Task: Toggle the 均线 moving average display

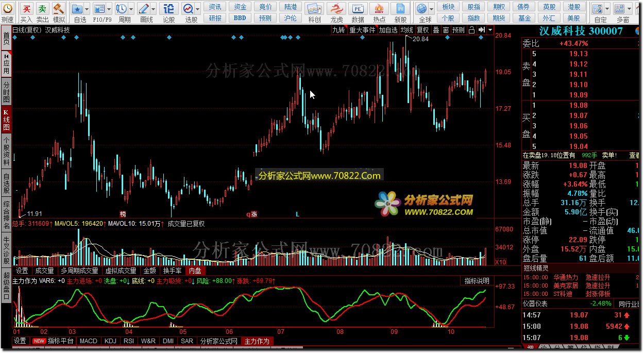Action: (x=407, y=30)
